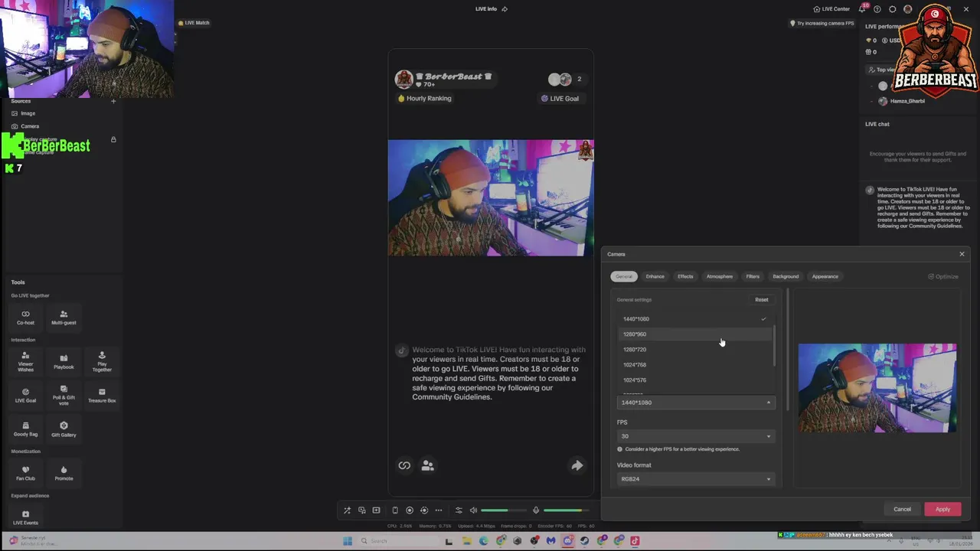Switch to Filters tab
This screenshot has height=551, width=980.
tap(753, 276)
